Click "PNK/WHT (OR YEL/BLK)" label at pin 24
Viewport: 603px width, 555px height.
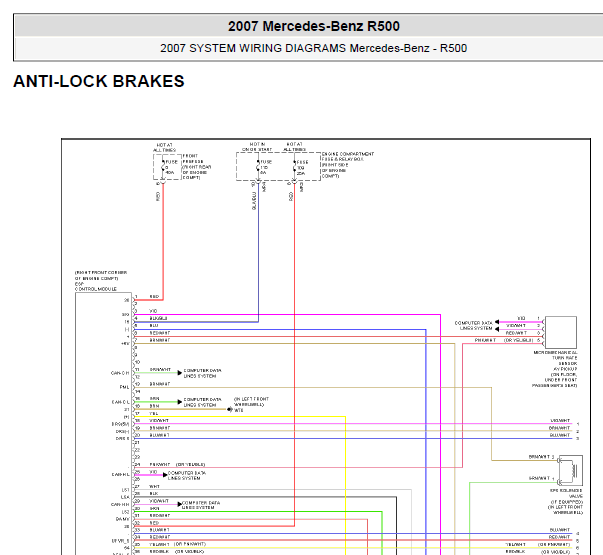[177, 465]
